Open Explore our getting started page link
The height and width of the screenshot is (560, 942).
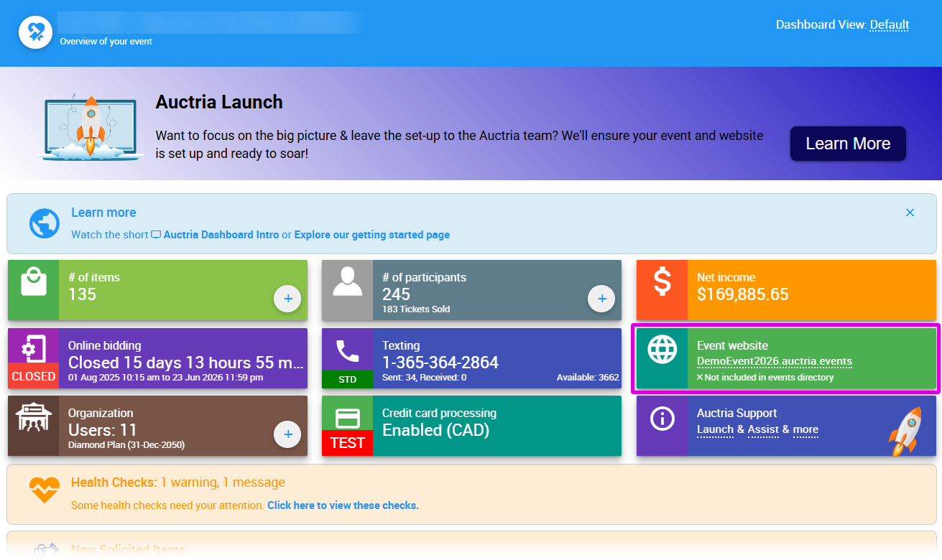coord(372,235)
